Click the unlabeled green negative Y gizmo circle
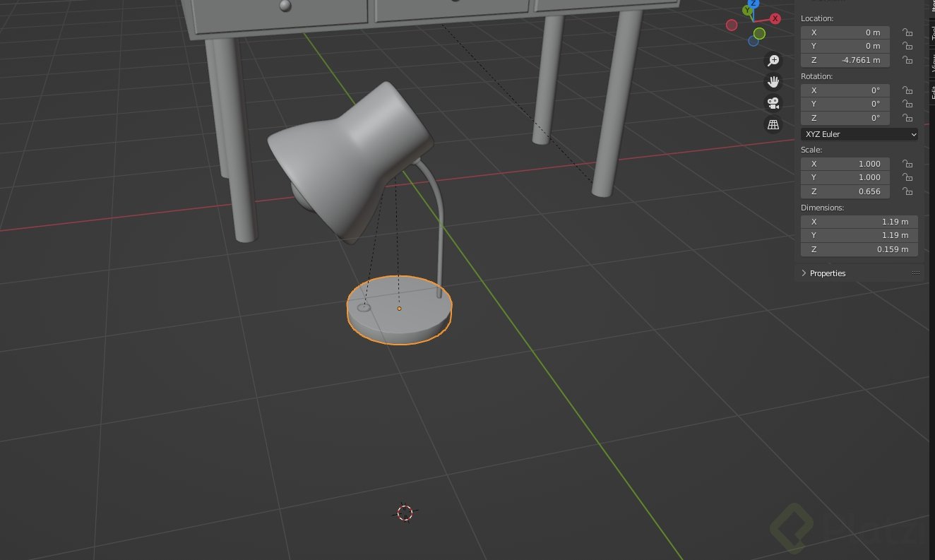Viewport: 935px width, 560px height. point(759,33)
